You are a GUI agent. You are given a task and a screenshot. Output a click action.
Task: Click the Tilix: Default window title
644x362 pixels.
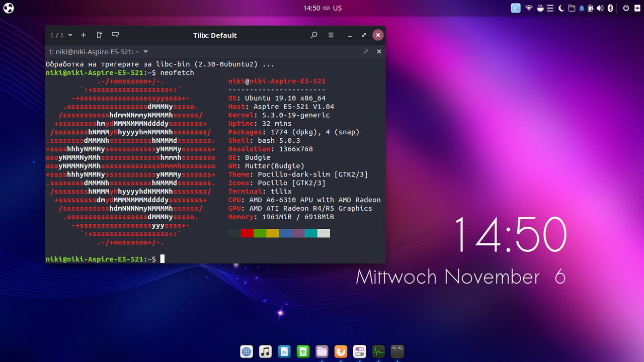click(x=215, y=35)
